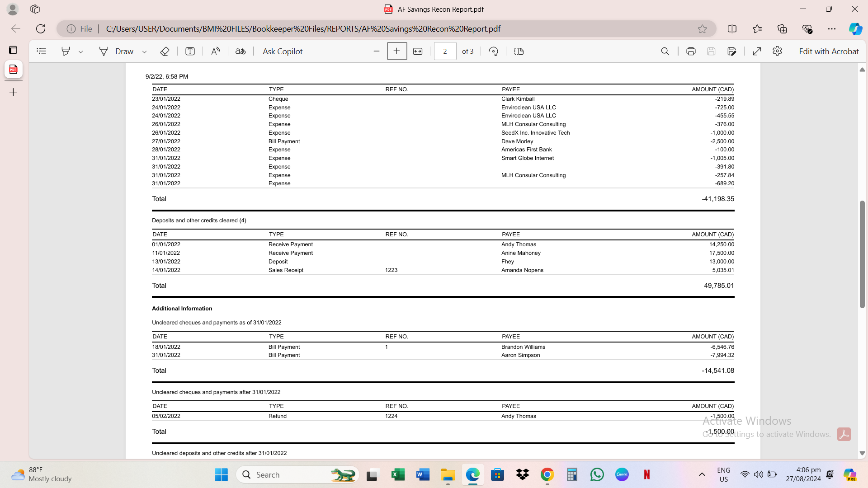Image resolution: width=868 pixels, height=488 pixels.
Task: Click the taskbar Search box
Action: click(x=297, y=475)
